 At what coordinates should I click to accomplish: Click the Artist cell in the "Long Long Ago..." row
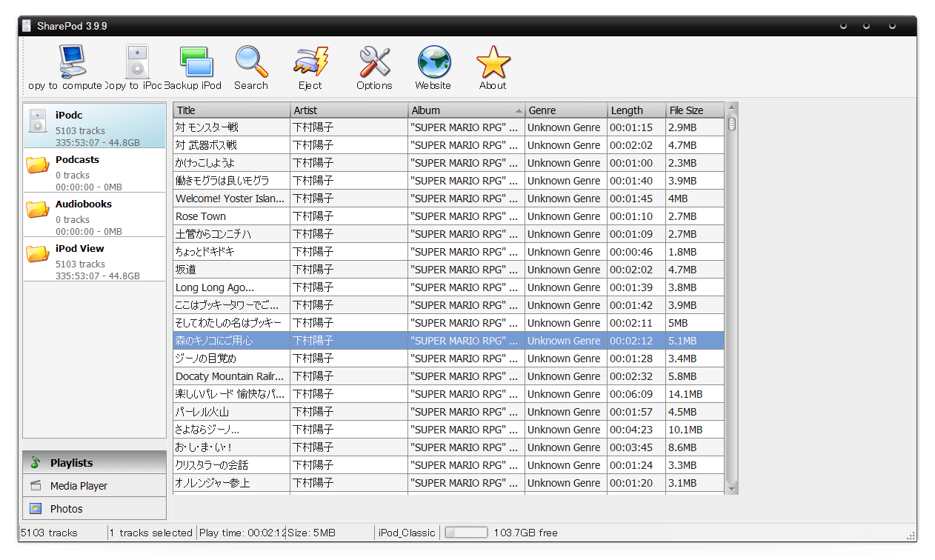point(350,287)
